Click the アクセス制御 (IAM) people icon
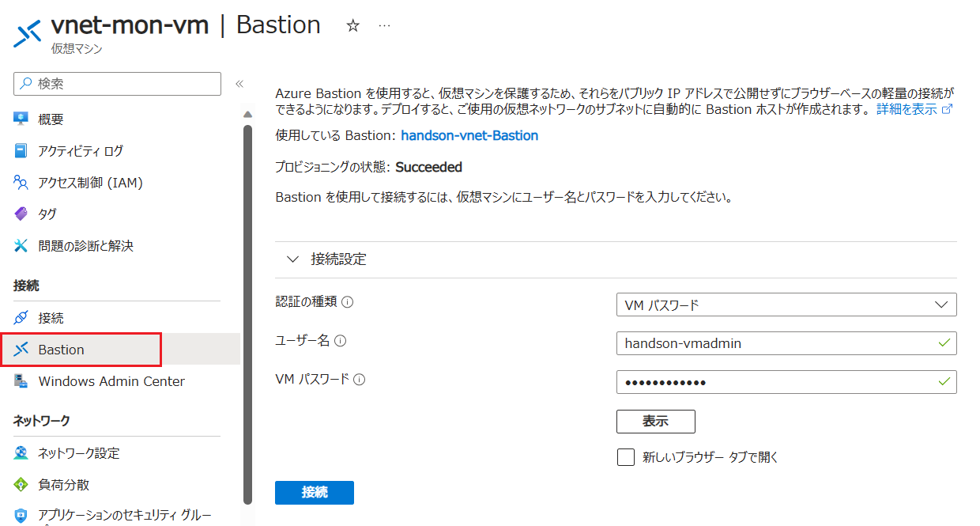This screenshot has height=526, width=980. [x=21, y=183]
